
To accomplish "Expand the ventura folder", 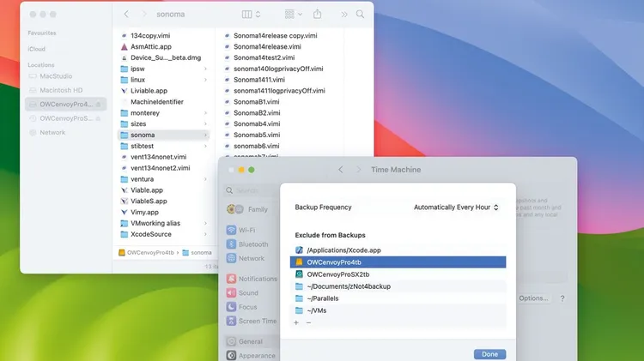I will (x=205, y=179).
